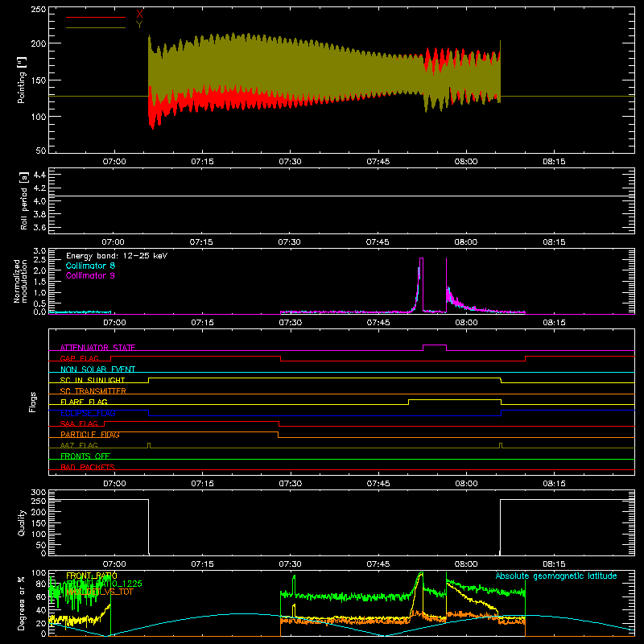Click the 08:15 time label under Quality plot
The height and width of the screenshot is (644, 644).
[x=554, y=564]
